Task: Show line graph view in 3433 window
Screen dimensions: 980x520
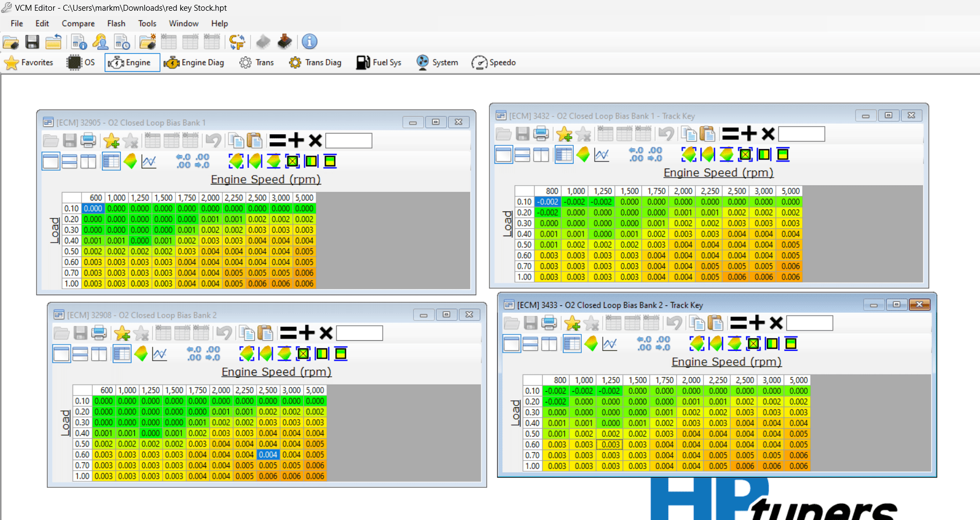Action: [610, 343]
